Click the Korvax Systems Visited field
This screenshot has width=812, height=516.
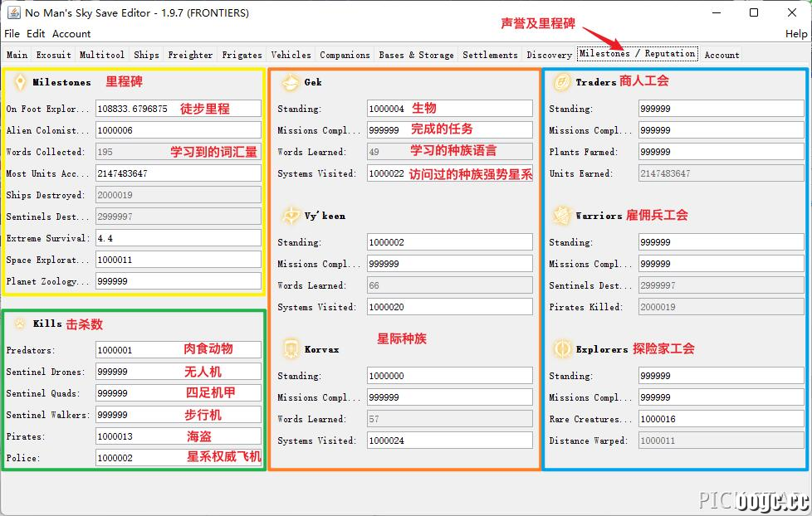click(449, 441)
